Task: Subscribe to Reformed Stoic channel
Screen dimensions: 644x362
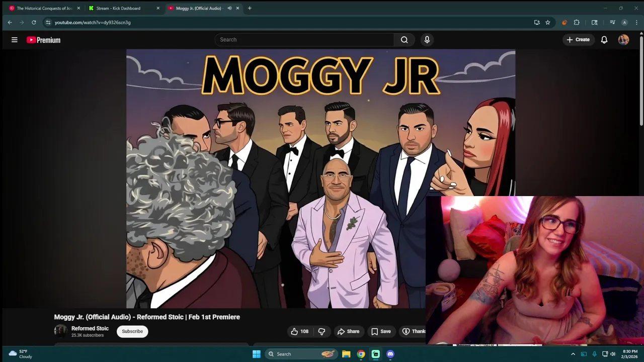Action: [x=132, y=331]
